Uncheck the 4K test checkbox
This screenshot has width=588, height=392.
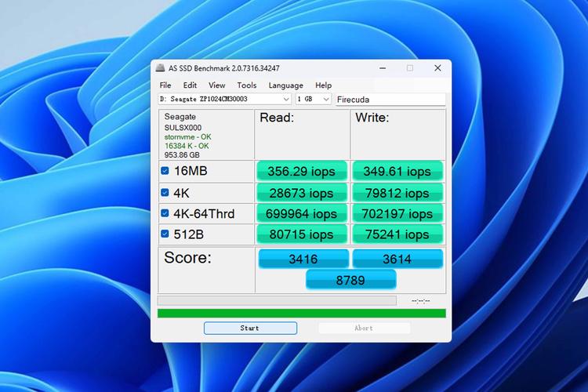165,192
